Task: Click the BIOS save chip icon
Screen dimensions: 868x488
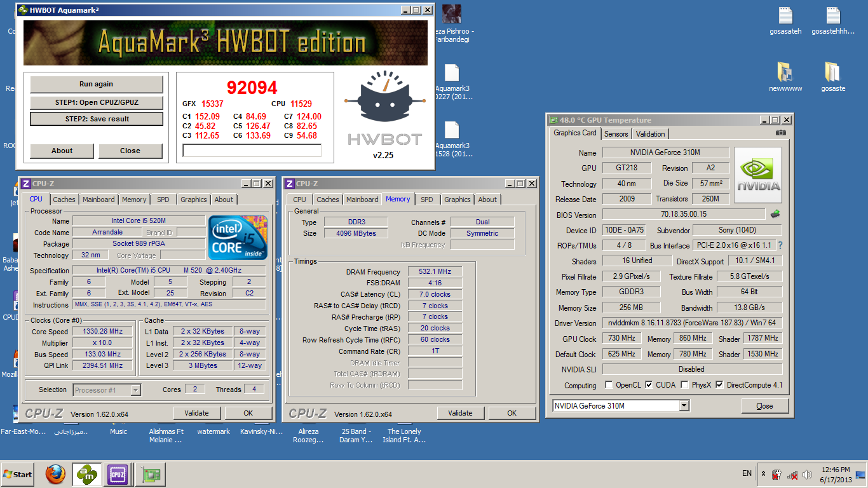Action: point(775,214)
